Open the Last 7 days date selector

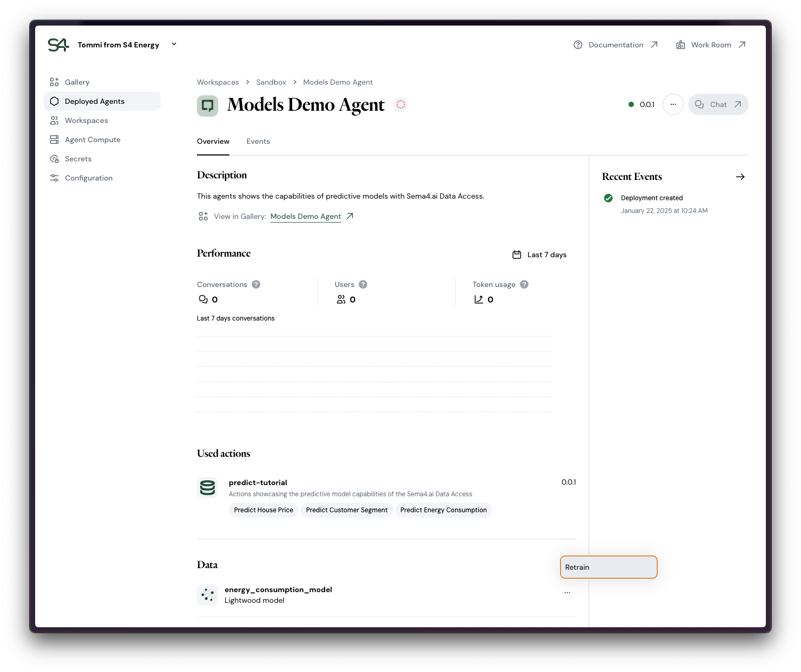[540, 255]
